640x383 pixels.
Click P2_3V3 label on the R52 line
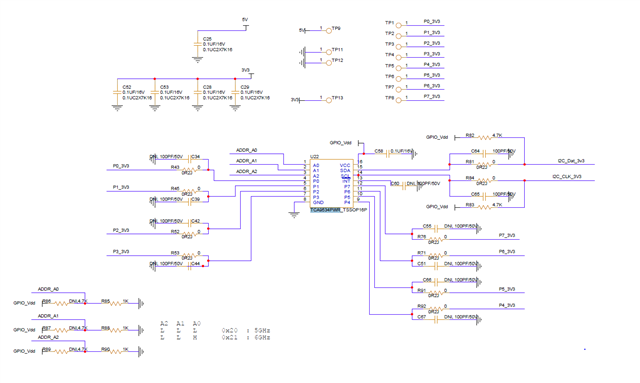coord(121,230)
